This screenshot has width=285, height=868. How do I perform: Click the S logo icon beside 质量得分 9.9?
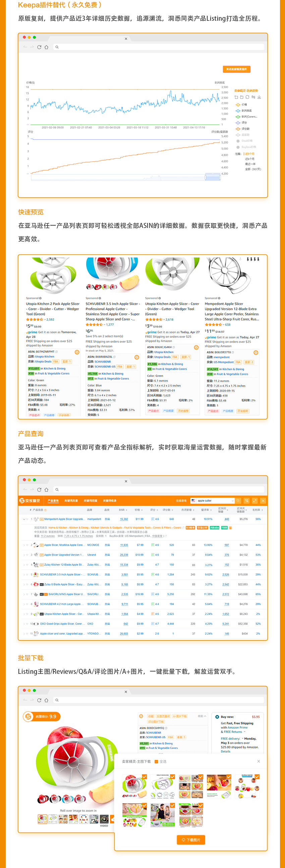(x=28, y=716)
